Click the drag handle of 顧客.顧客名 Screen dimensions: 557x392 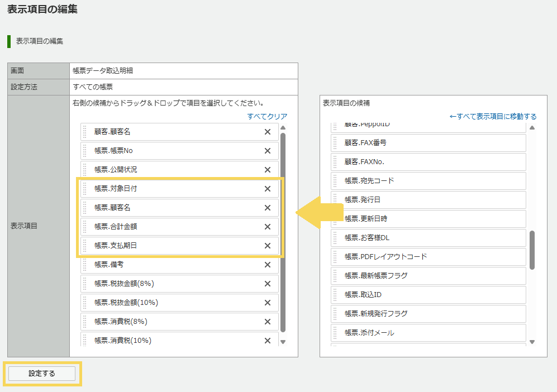pyautogui.click(x=84, y=132)
